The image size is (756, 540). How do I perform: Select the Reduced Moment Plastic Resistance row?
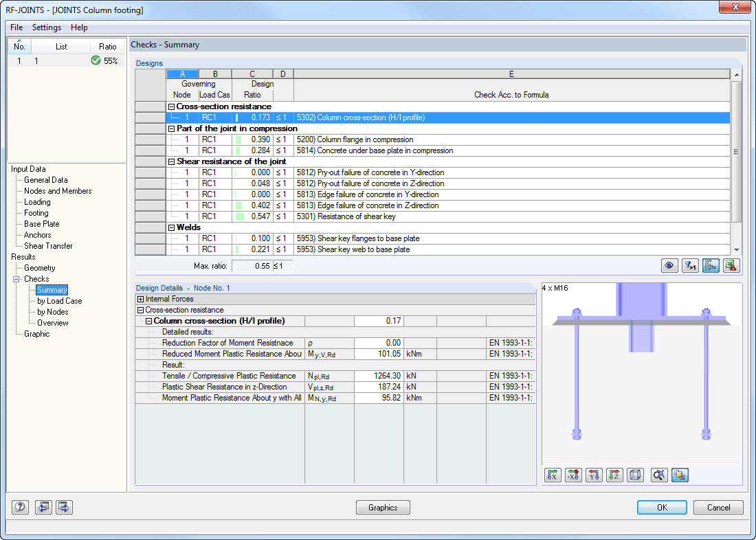[335, 355]
